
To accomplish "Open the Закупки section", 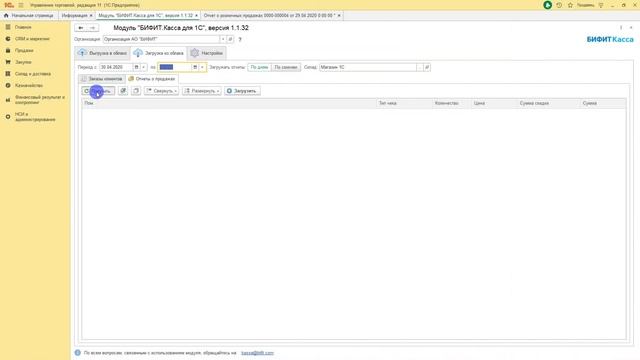I will (x=23, y=62).
